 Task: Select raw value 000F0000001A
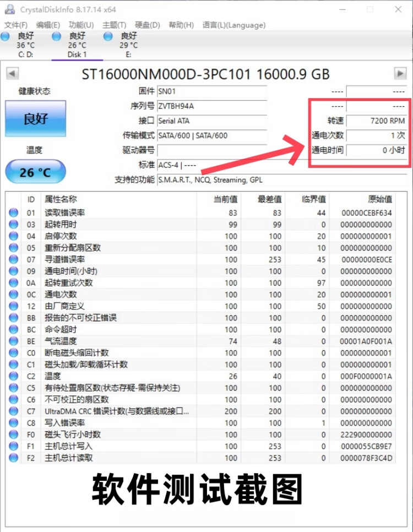366,376
